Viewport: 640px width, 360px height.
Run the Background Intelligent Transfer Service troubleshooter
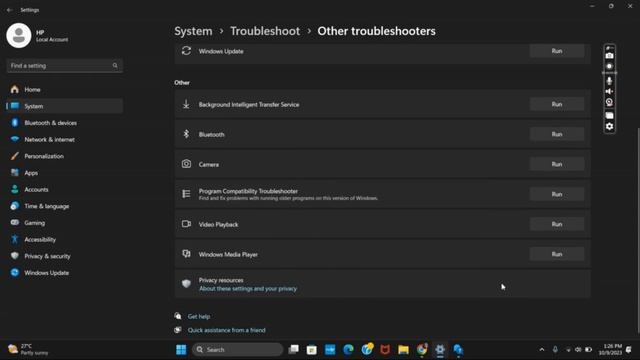pyautogui.click(x=557, y=104)
